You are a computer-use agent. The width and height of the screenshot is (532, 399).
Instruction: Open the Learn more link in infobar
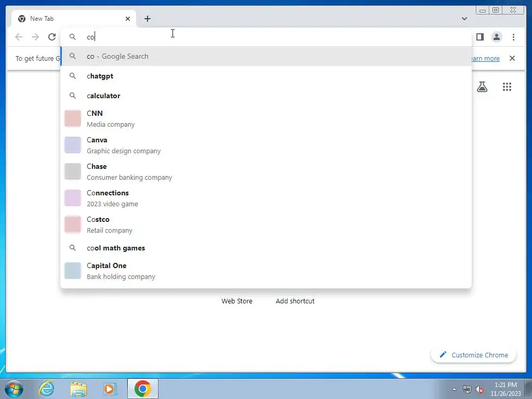[486, 58]
